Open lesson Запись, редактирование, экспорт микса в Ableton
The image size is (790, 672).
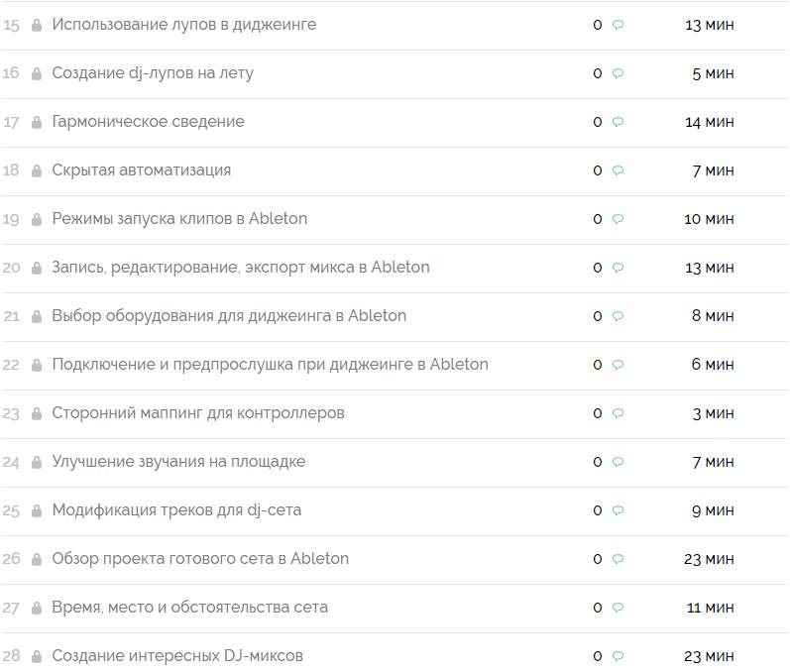coord(240,267)
